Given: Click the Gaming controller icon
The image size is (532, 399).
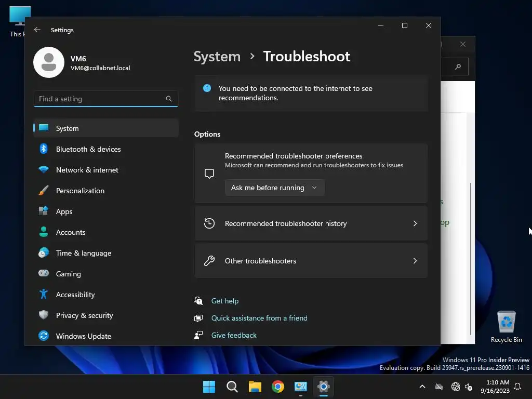Looking at the screenshot, I should coord(44,273).
